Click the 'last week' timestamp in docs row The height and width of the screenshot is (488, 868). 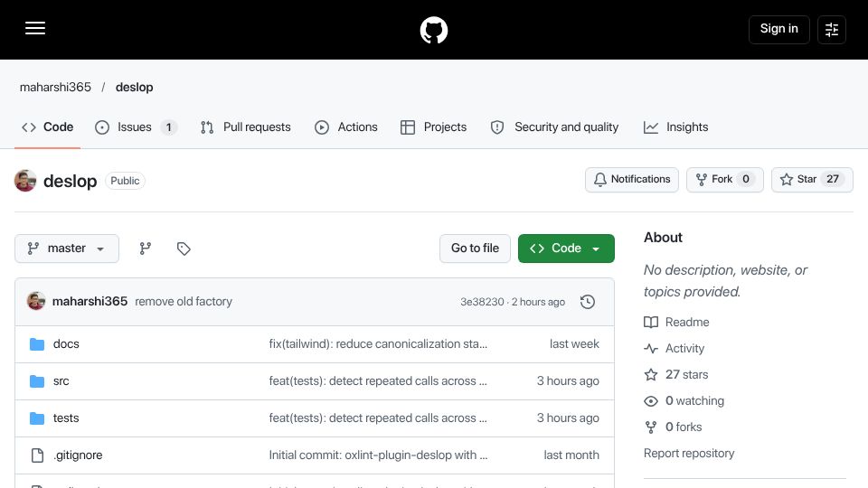click(574, 344)
